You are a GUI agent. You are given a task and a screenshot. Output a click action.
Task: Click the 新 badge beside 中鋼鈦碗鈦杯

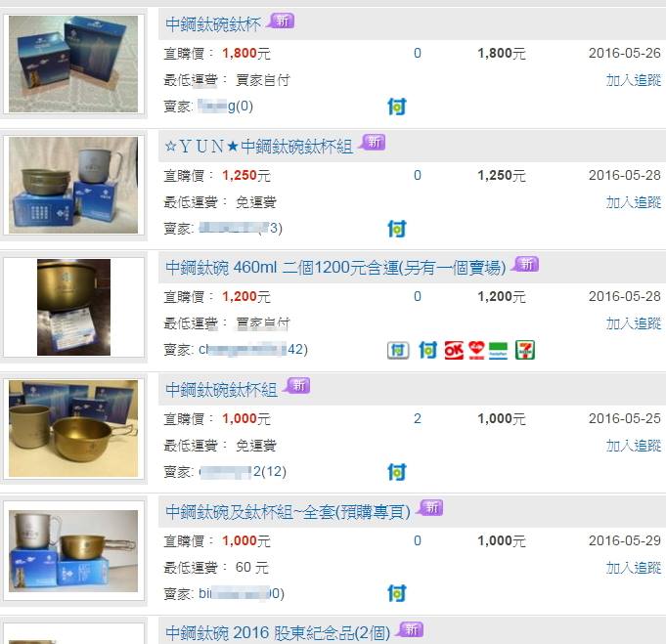click(x=282, y=21)
